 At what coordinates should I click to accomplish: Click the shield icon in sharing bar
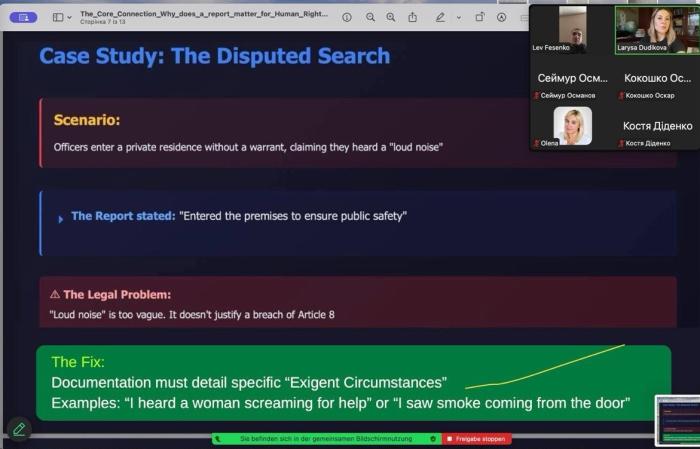pos(433,439)
